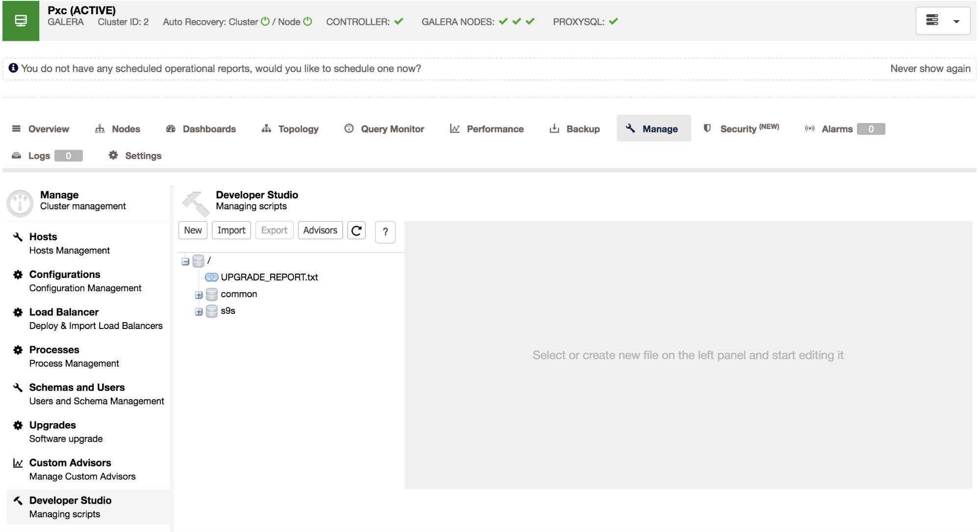
Task: Select the s9s folder label
Action: click(x=228, y=311)
